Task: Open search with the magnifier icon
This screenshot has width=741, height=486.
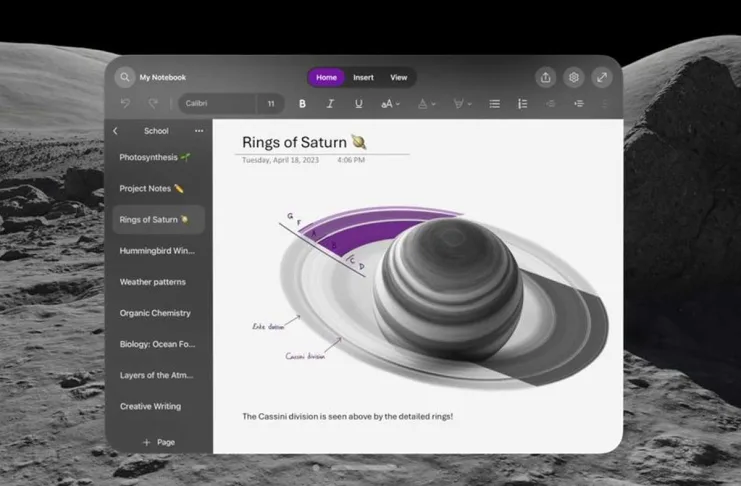Action: [x=125, y=77]
